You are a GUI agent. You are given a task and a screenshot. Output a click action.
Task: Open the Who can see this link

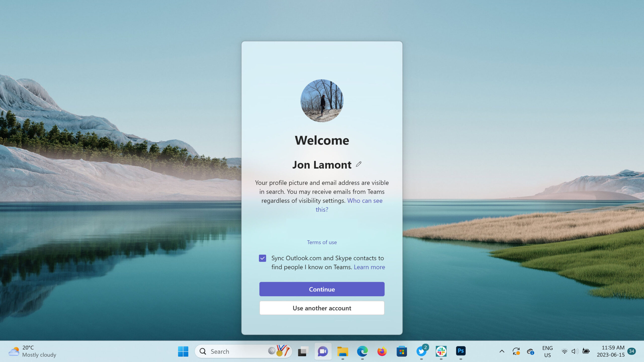click(x=365, y=200)
